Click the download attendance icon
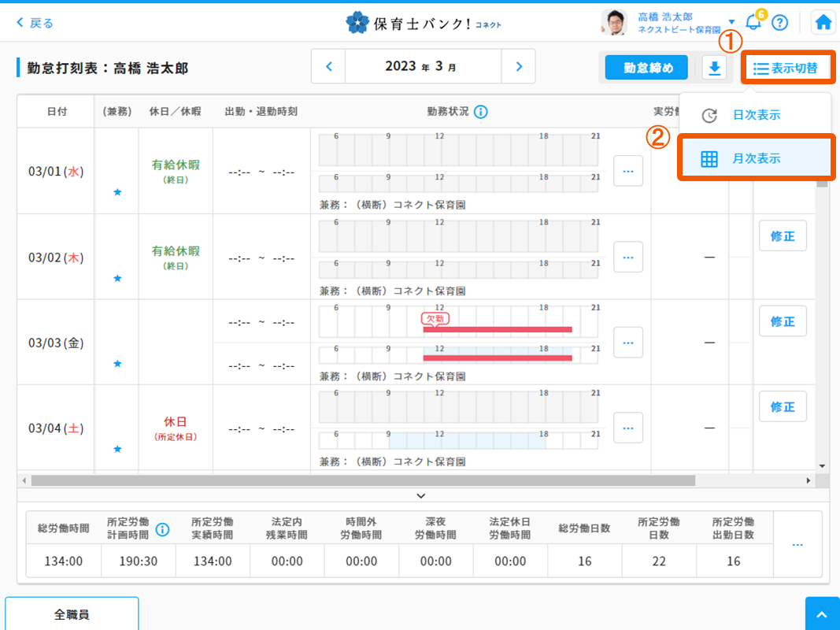This screenshot has width=840, height=630. click(x=715, y=69)
